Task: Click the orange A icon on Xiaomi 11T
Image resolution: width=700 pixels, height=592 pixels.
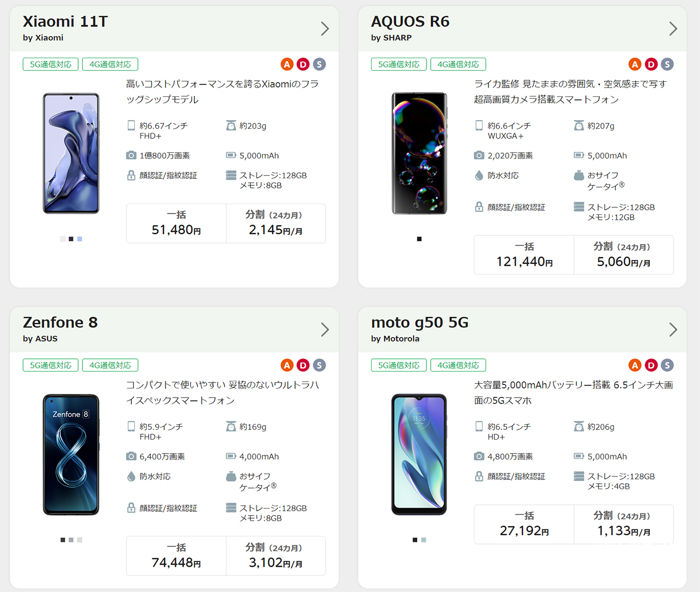Action: 287,65
